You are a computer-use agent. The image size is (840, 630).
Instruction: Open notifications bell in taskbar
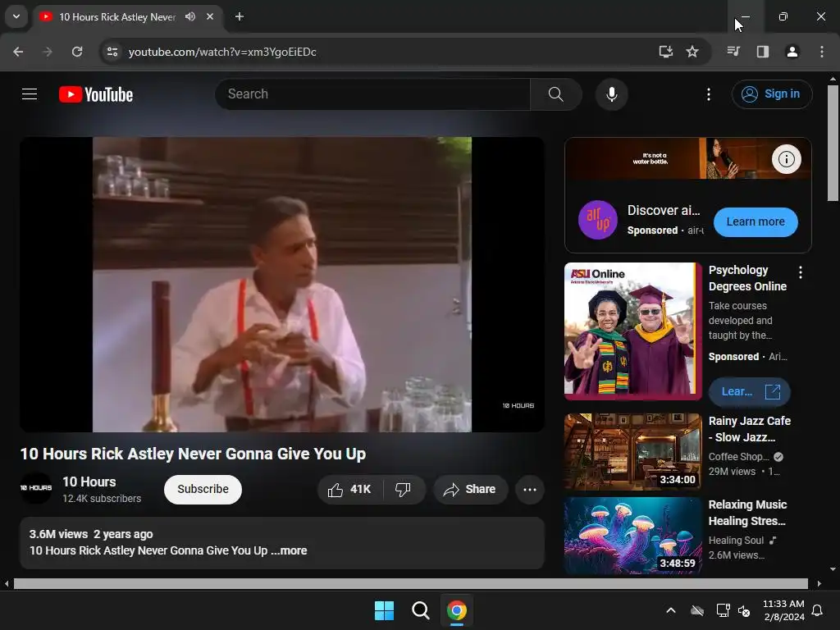tap(818, 610)
